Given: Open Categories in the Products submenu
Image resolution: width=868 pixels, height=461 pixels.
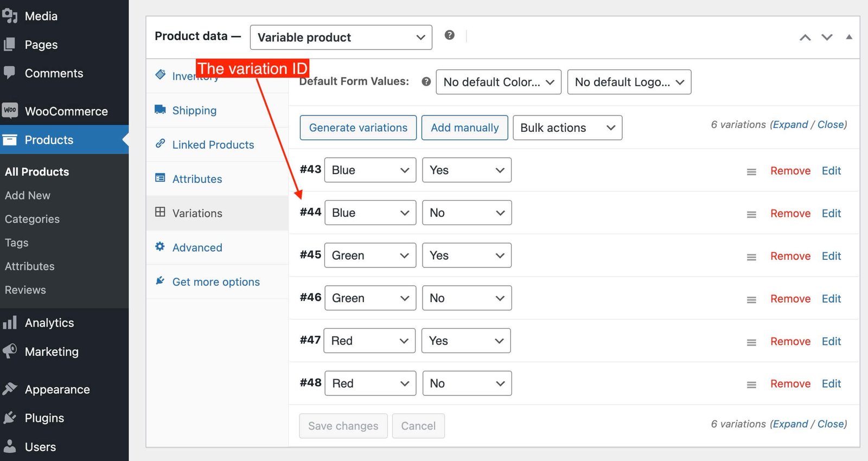Looking at the screenshot, I should point(32,219).
